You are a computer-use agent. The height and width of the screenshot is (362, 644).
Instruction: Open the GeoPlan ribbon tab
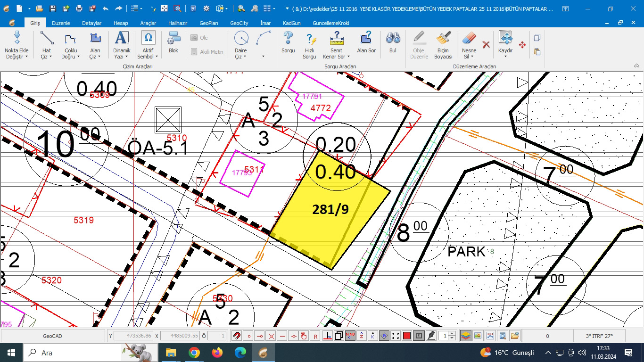pos(208,23)
